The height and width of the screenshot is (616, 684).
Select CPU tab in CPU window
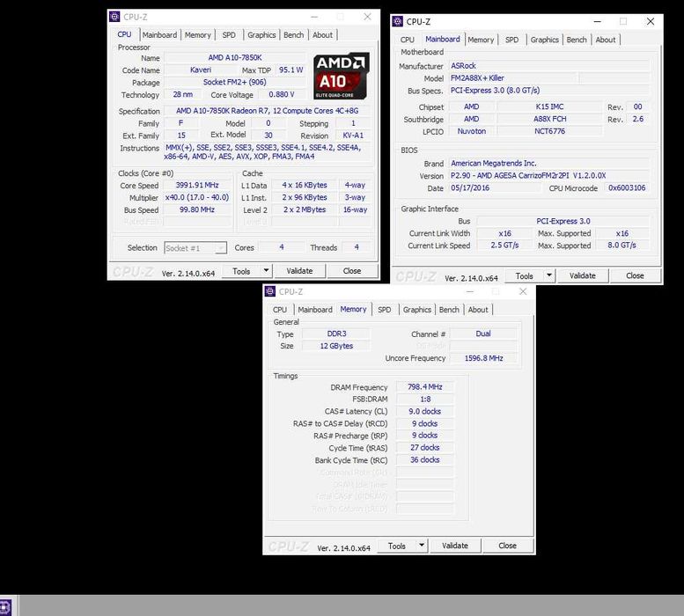click(x=124, y=34)
